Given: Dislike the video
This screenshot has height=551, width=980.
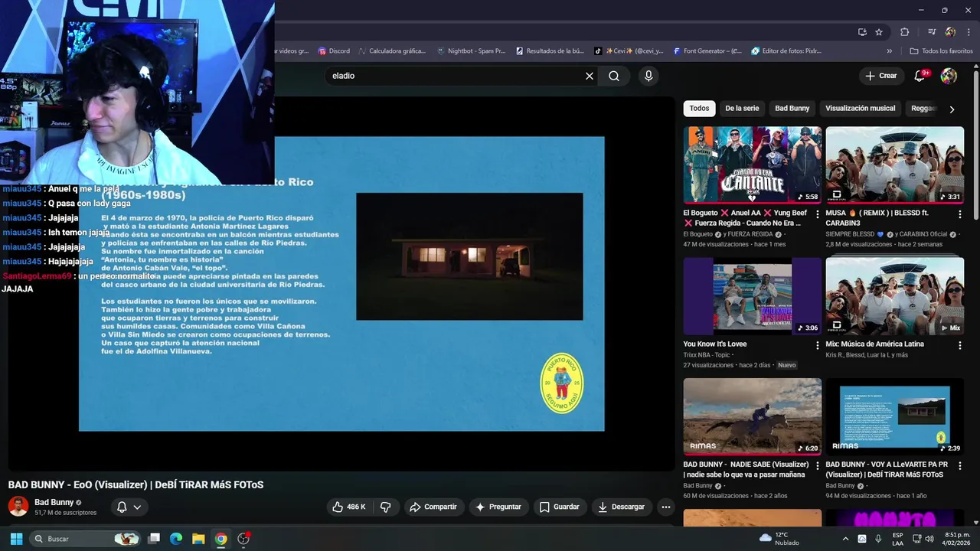Looking at the screenshot, I should click(386, 507).
